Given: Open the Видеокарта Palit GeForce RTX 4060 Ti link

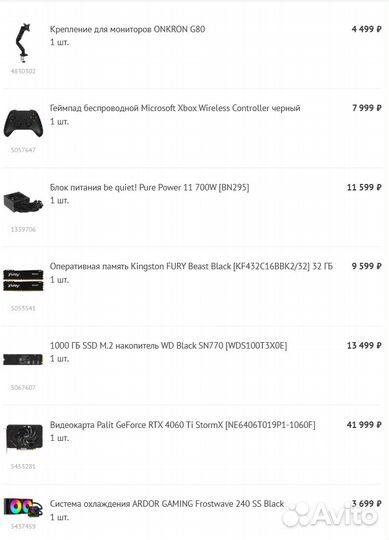Looking at the screenshot, I should click(182, 425).
